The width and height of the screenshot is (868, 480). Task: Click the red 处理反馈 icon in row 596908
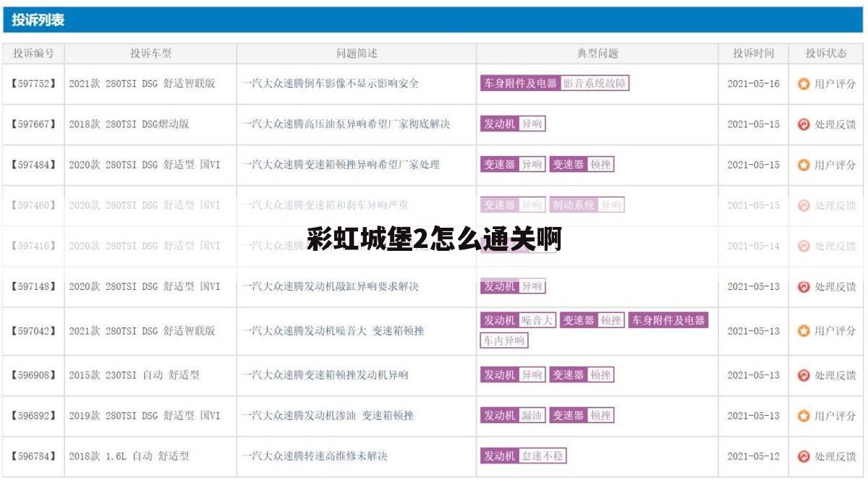tap(804, 375)
